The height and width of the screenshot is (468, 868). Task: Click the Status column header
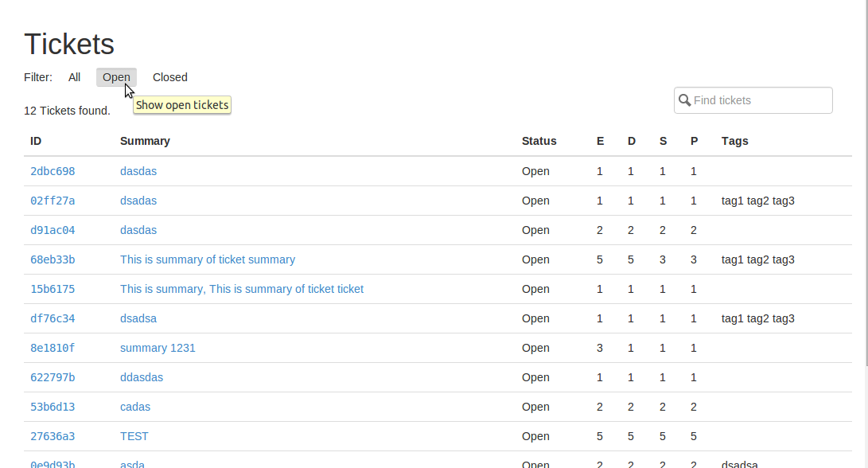point(539,141)
